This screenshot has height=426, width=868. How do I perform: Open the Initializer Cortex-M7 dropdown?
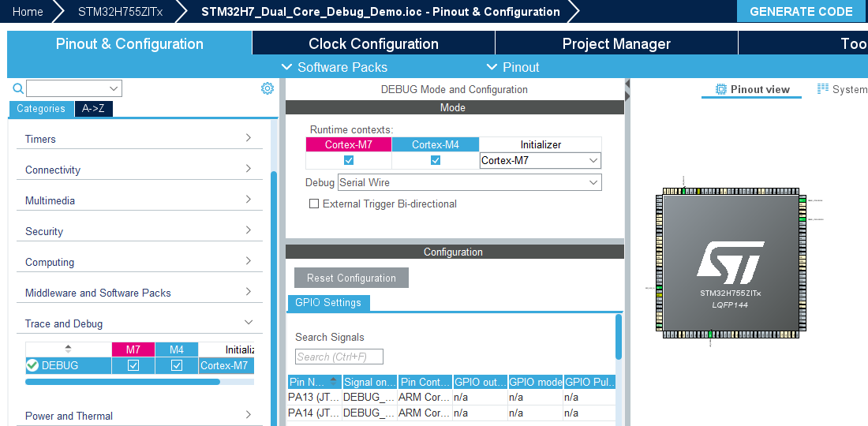541,160
